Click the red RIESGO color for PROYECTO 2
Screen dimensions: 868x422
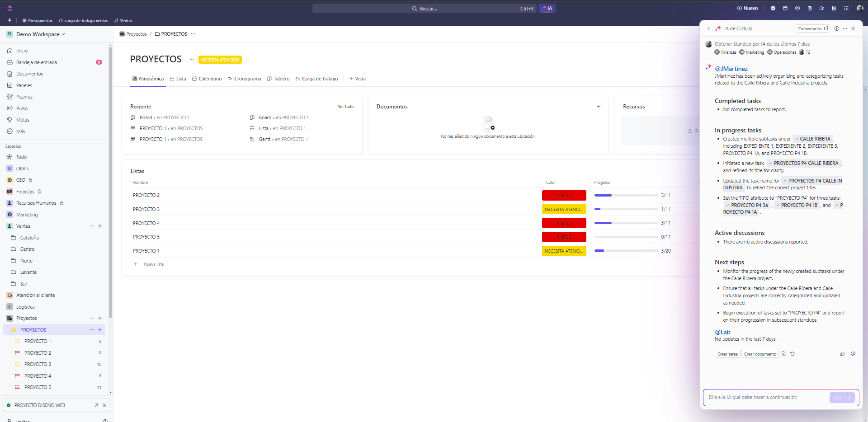(x=564, y=196)
